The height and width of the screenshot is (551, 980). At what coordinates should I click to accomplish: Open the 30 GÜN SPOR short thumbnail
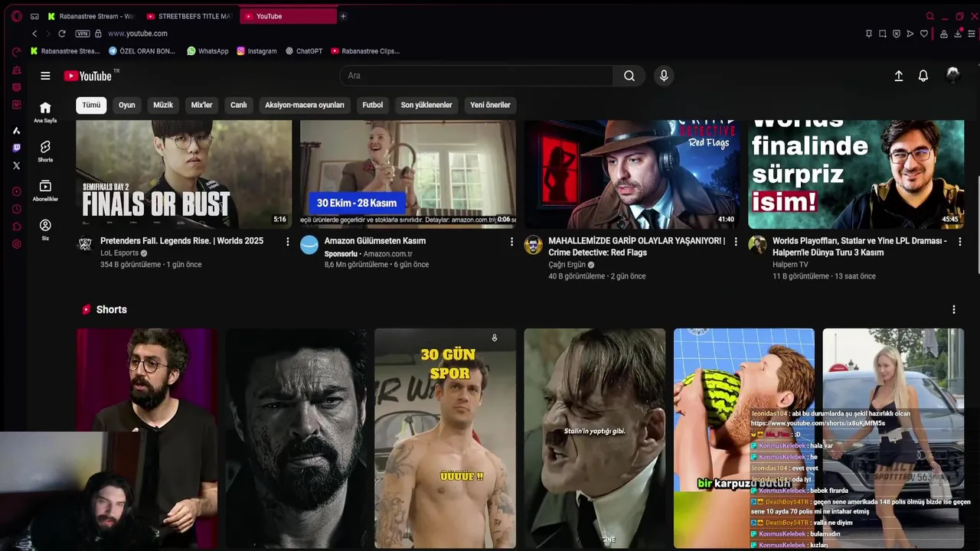[x=446, y=439]
